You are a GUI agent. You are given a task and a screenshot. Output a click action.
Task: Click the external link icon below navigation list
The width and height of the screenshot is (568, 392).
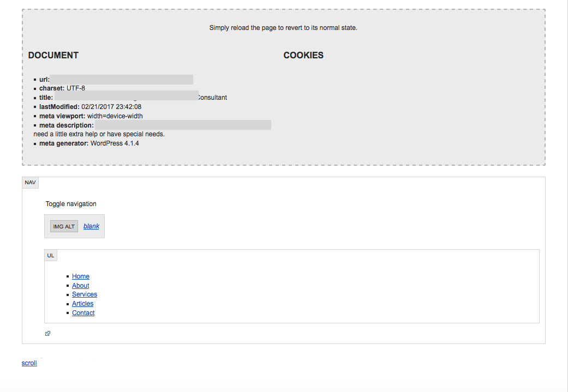click(47, 333)
